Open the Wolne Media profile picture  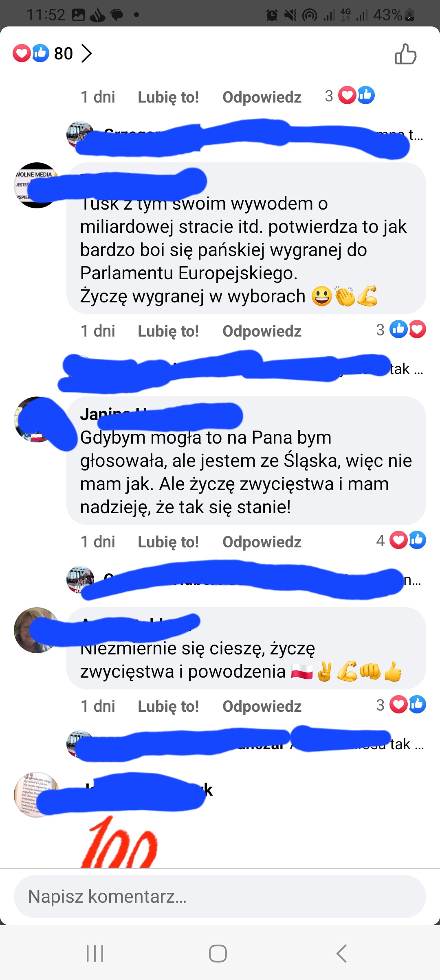click(37, 185)
